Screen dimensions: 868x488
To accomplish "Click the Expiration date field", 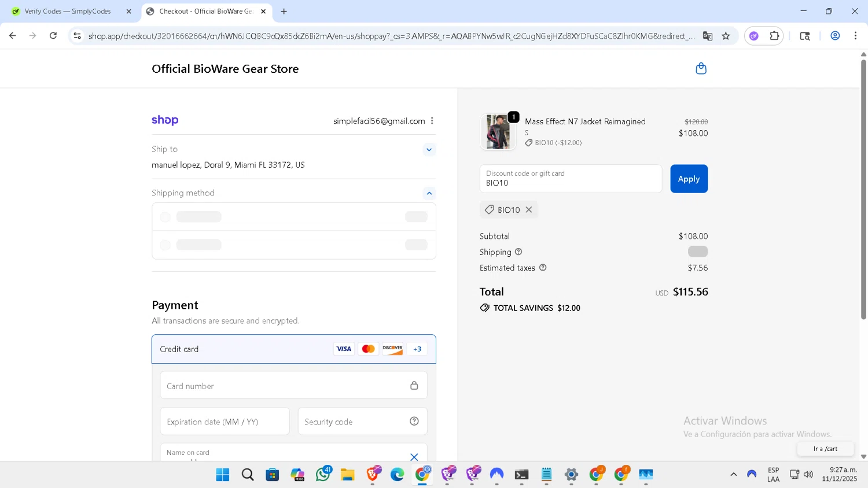I will point(225,422).
